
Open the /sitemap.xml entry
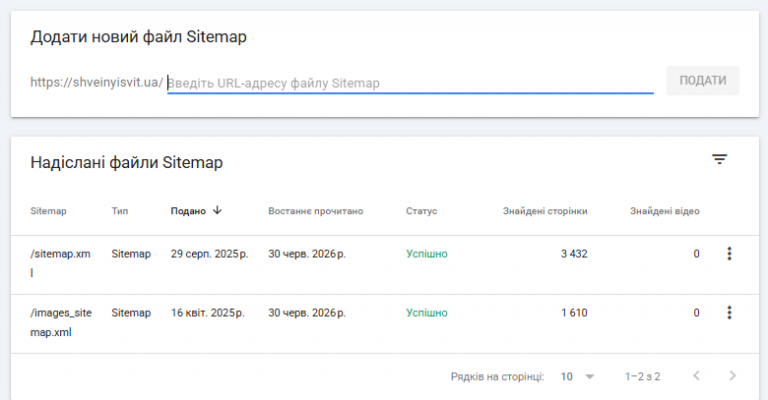[x=60, y=263]
